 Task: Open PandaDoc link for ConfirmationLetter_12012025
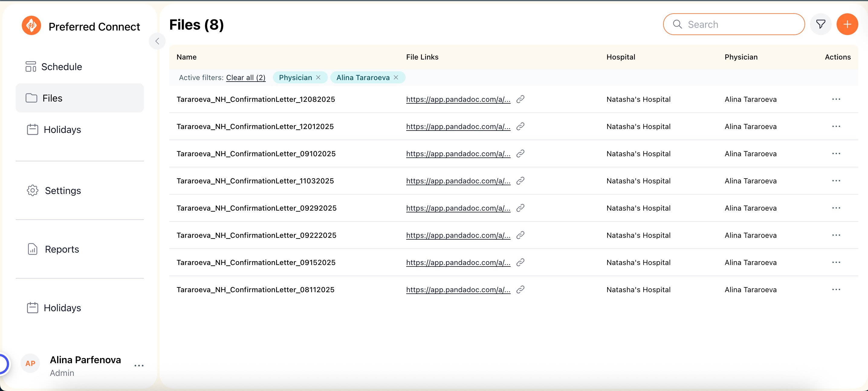(458, 127)
